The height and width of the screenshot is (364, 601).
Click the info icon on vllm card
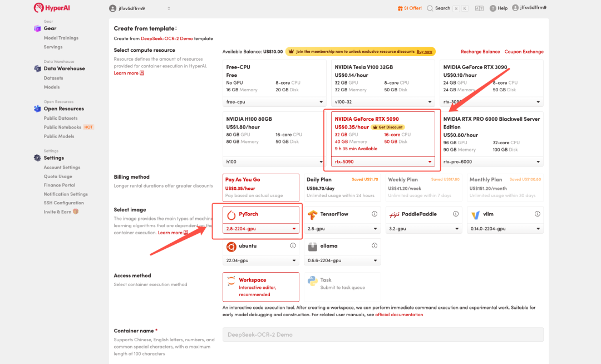(537, 214)
